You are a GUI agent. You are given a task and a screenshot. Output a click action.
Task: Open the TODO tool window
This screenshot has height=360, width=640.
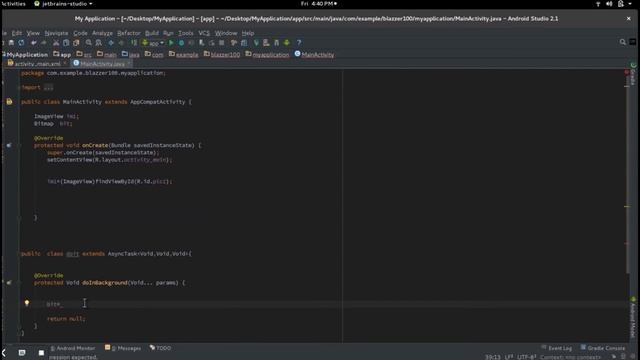[x=160, y=348]
